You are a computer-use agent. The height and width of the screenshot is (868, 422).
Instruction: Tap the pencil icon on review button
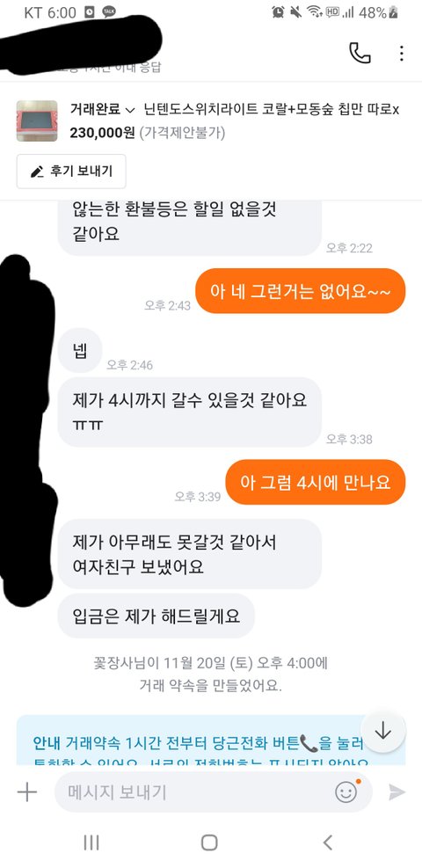point(37,171)
